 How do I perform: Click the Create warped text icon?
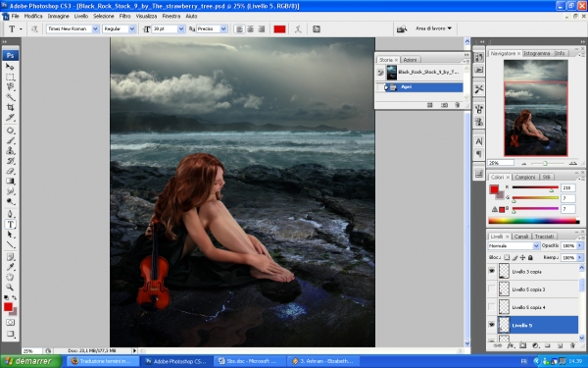[298, 28]
